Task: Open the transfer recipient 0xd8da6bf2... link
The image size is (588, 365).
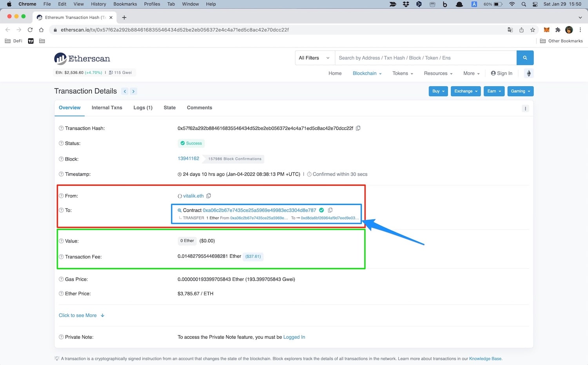Action: click(x=330, y=218)
